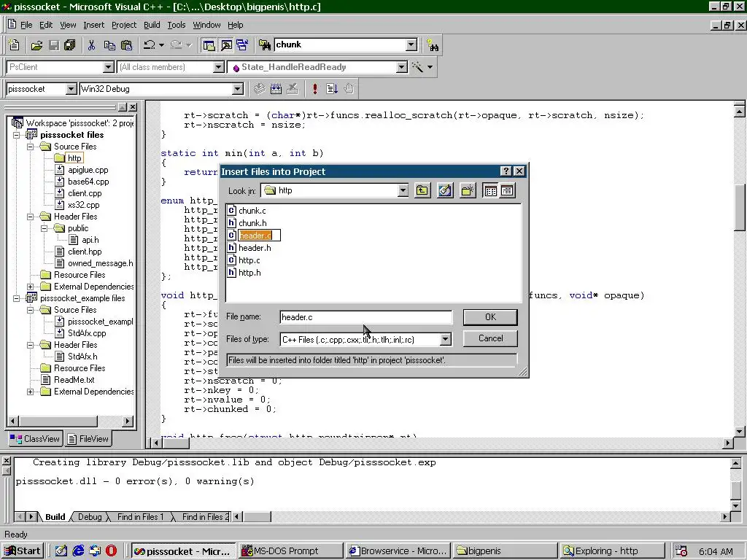Click OK in Insert Files dialog
Screen dimensions: 747x560
(490, 317)
